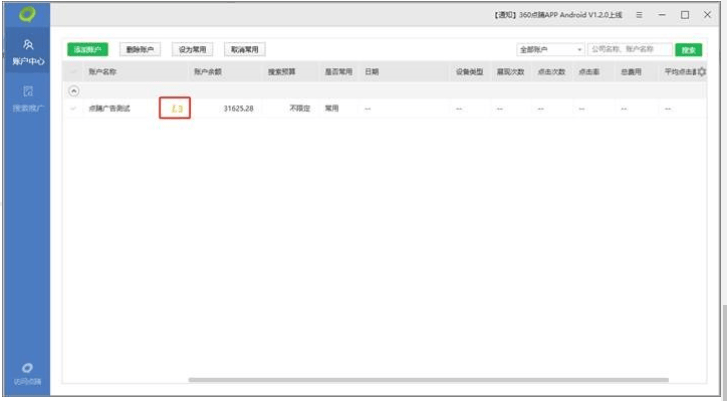Click the 设为常用 button
This screenshot has width=727, height=401.
point(192,50)
